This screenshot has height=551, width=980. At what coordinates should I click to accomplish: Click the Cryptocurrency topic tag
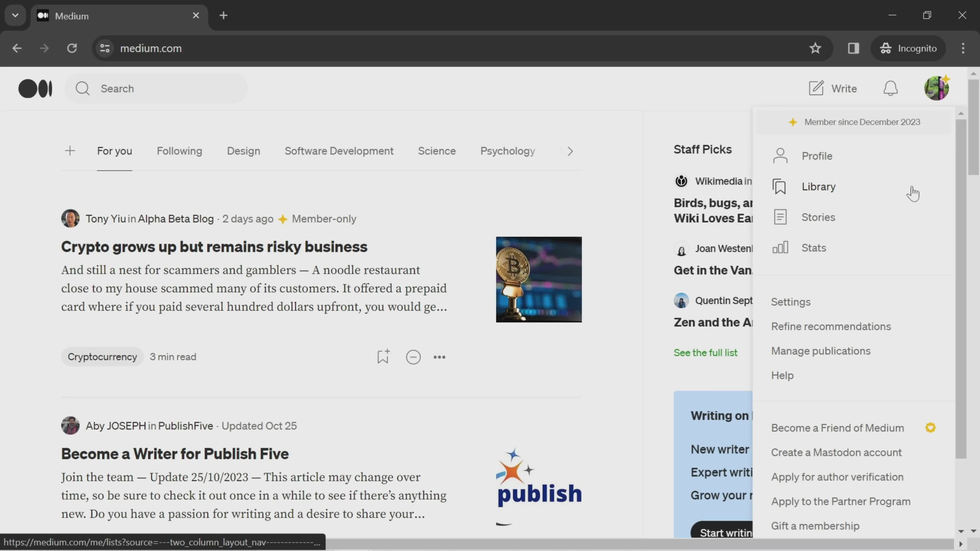click(x=102, y=357)
